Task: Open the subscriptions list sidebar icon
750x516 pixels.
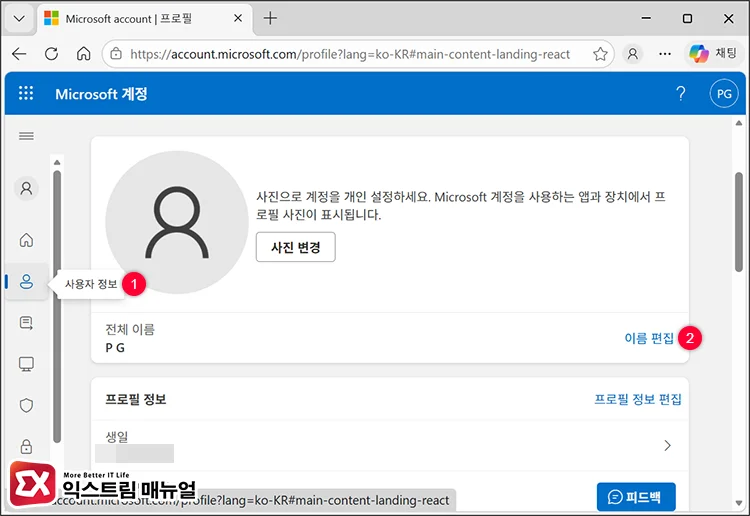Action: [26, 323]
